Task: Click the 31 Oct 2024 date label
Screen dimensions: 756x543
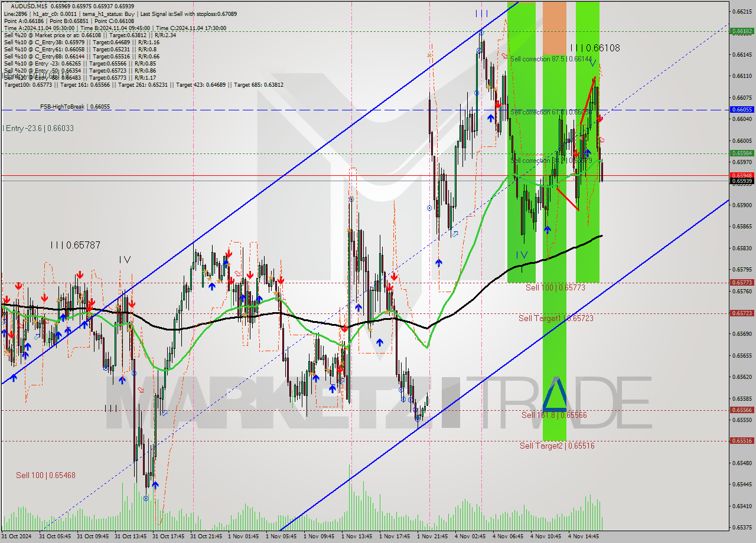Action: [x=16, y=537]
